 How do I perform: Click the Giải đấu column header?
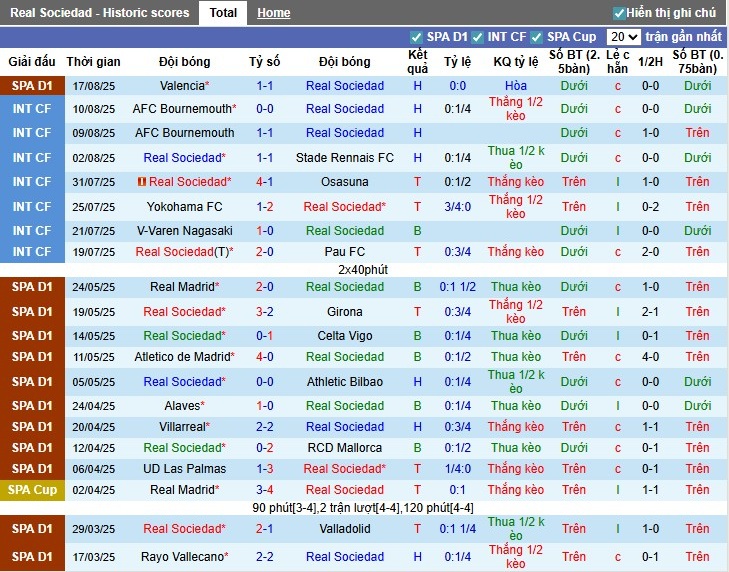tap(32, 62)
